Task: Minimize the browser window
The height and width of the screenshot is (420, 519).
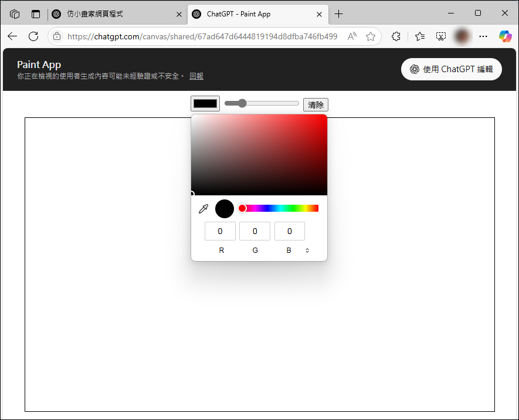Action: [x=451, y=13]
